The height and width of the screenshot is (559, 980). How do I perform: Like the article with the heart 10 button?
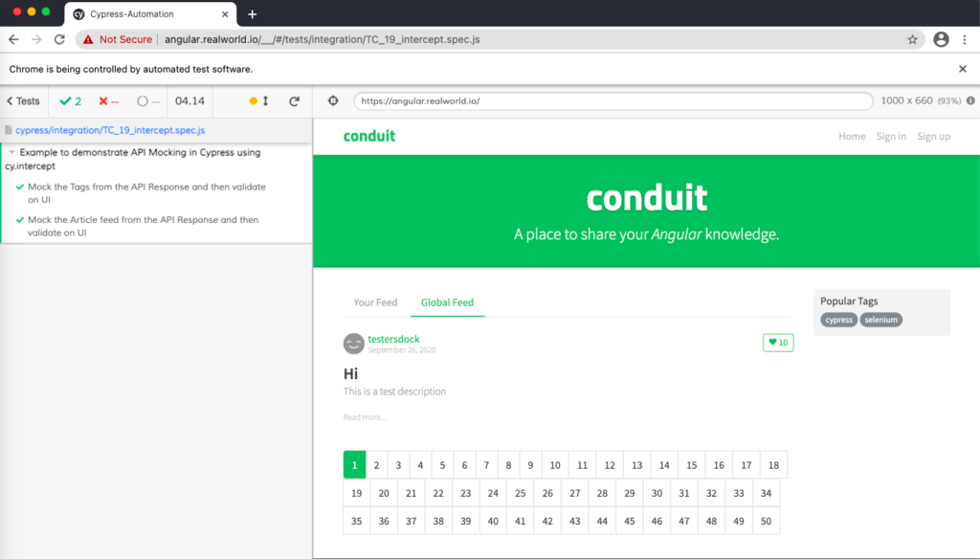point(778,342)
